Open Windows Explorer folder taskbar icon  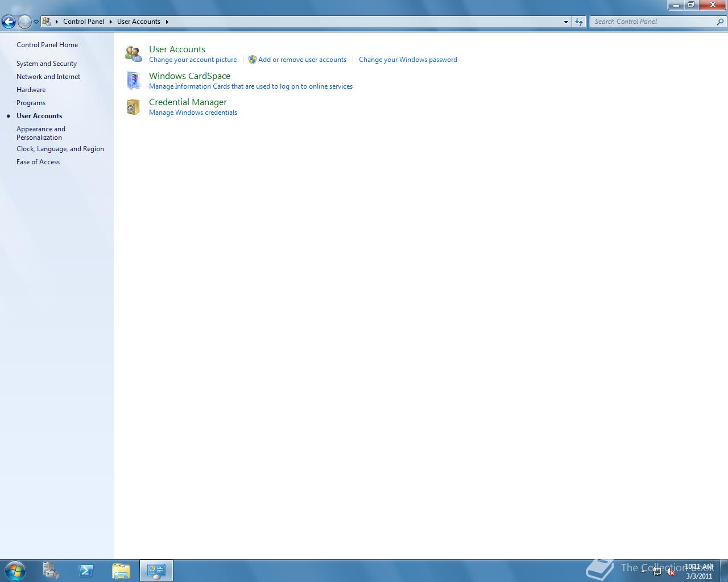point(121,571)
